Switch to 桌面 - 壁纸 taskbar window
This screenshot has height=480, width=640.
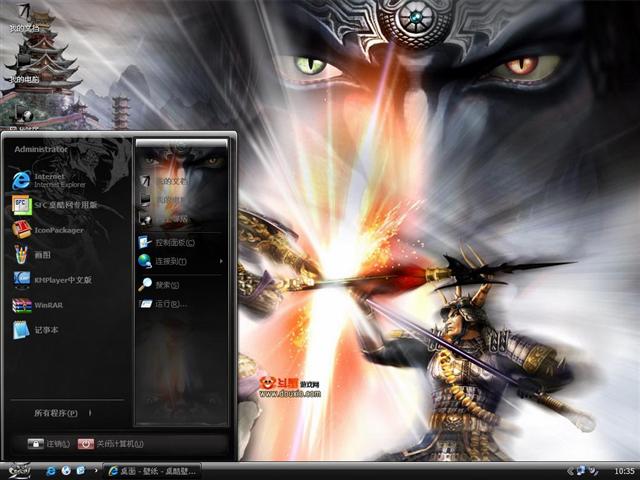pyautogui.click(x=152, y=471)
